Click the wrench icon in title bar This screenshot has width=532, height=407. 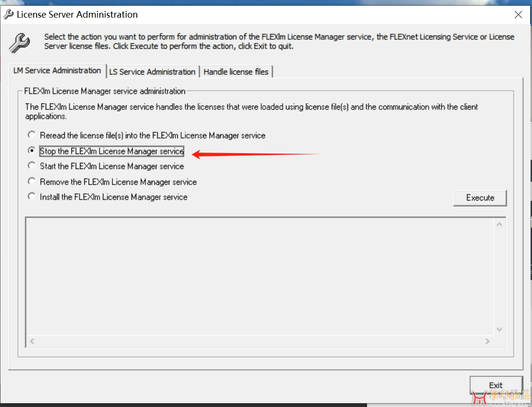tap(8, 14)
